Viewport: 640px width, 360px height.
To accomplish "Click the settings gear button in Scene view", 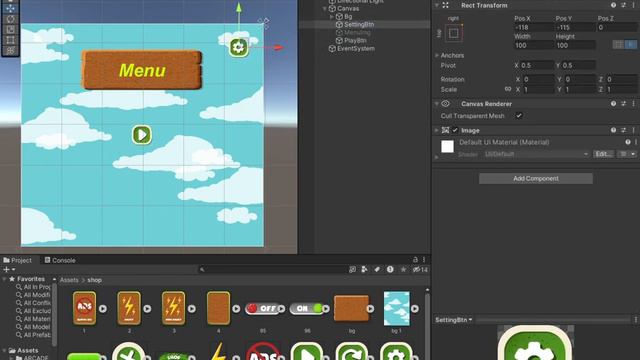I will coord(238,47).
